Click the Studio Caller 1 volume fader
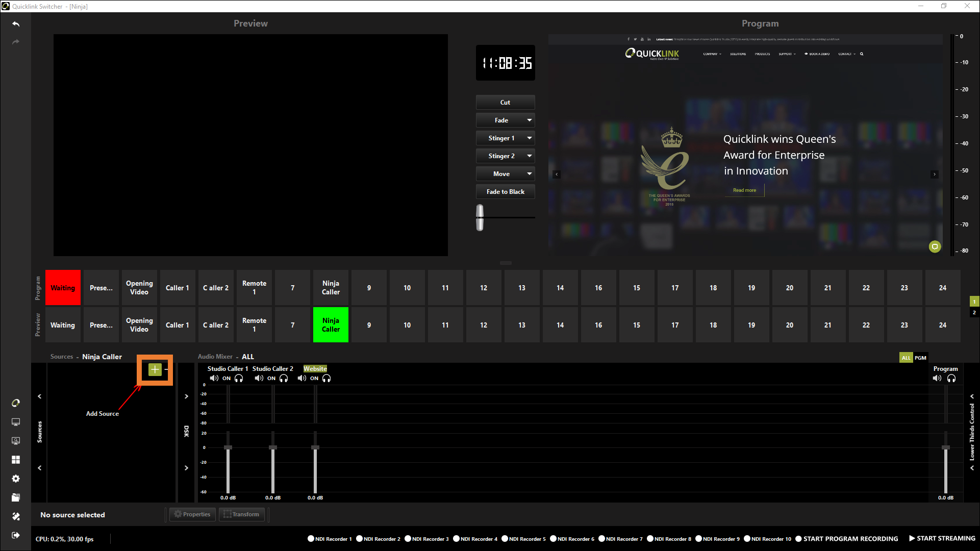 coord(228,447)
